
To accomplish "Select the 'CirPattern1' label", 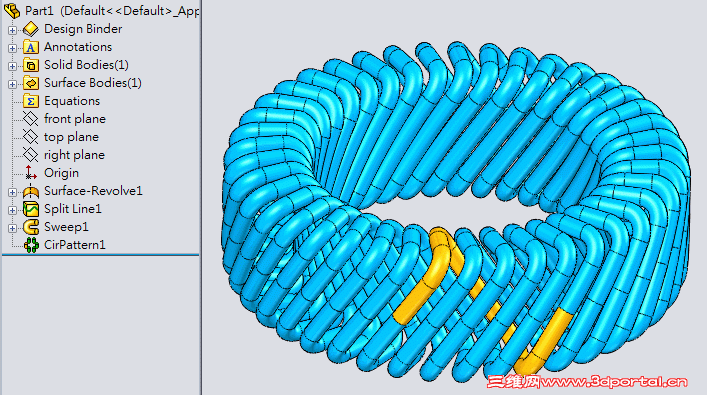I will [74, 245].
